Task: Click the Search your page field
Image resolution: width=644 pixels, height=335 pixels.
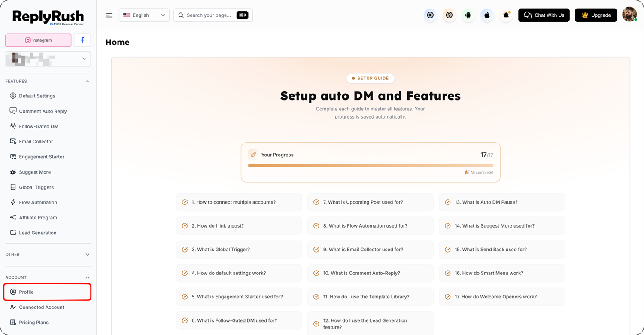Action: pos(213,15)
